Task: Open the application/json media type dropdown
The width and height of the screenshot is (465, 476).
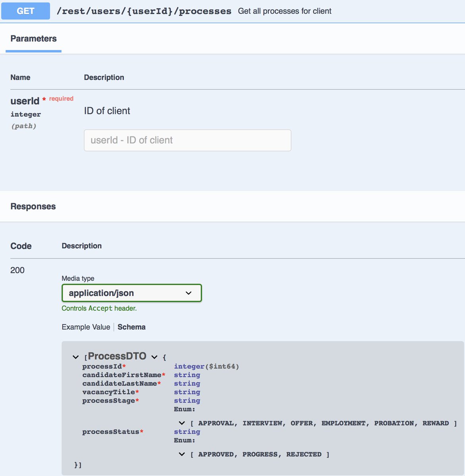Action: point(132,293)
